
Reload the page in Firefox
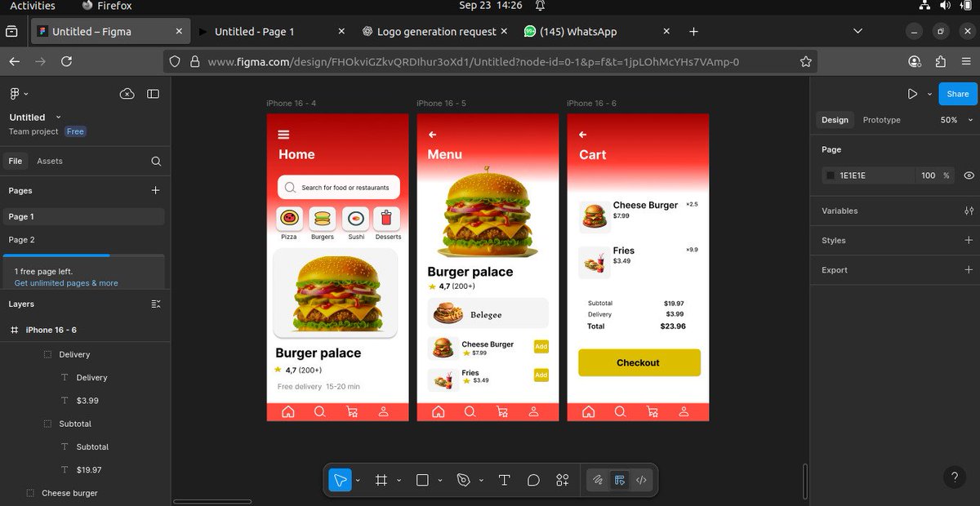click(66, 61)
